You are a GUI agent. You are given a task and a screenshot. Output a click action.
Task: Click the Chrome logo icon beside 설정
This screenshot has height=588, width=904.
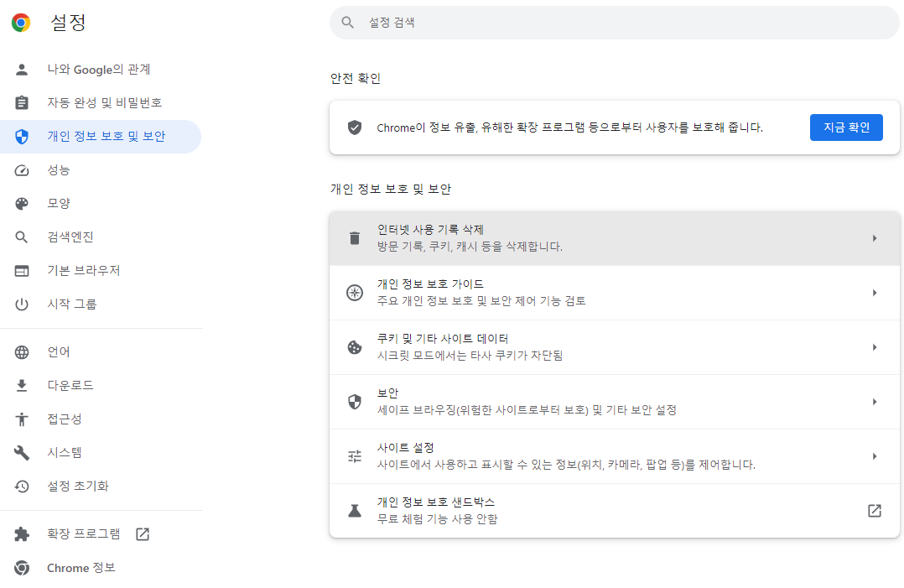point(21,23)
